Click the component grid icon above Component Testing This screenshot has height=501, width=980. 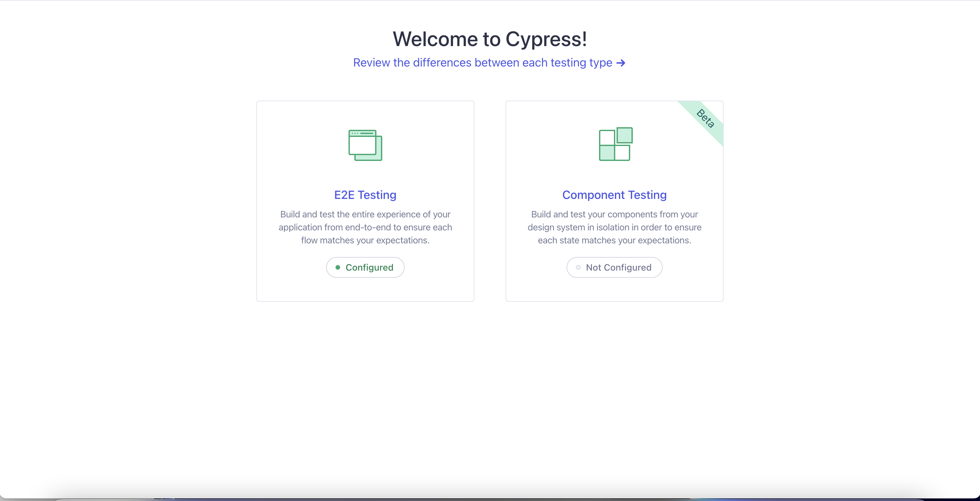[615, 144]
